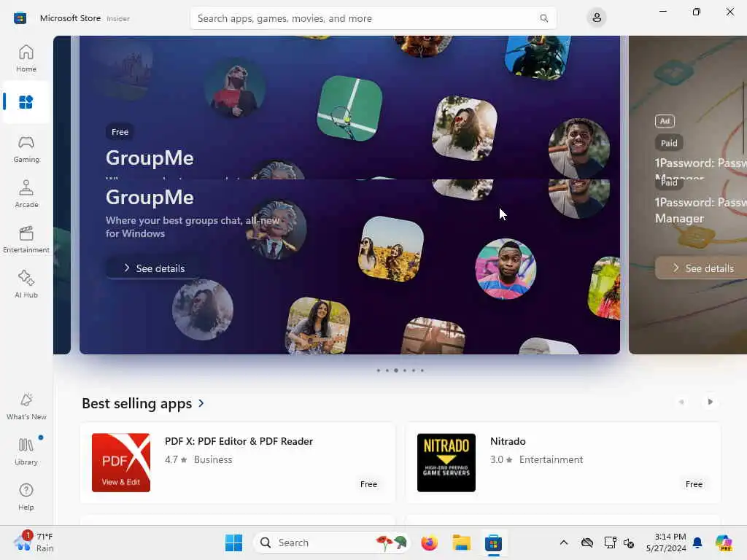Viewport: 747px width, 560px height.
Task: Show next best selling apps with right arrow
Action: pyautogui.click(x=710, y=402)
